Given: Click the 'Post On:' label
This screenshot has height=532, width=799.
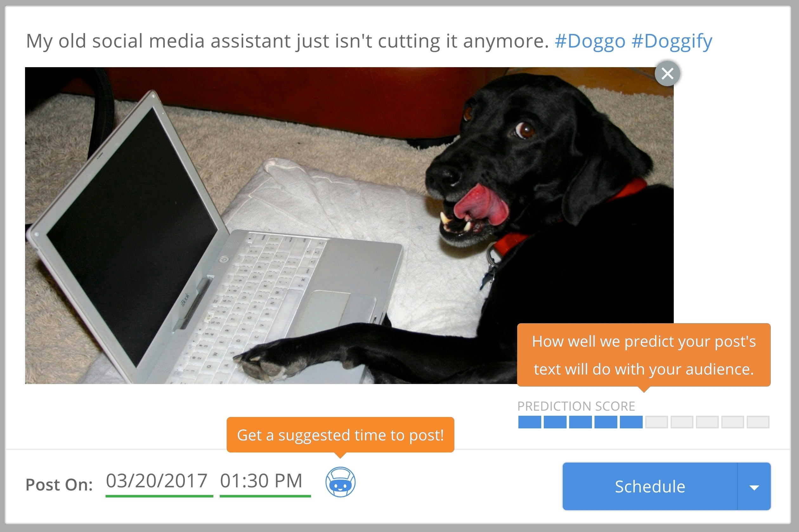Looking at the screenshot, I should click(x=59, y=485).
